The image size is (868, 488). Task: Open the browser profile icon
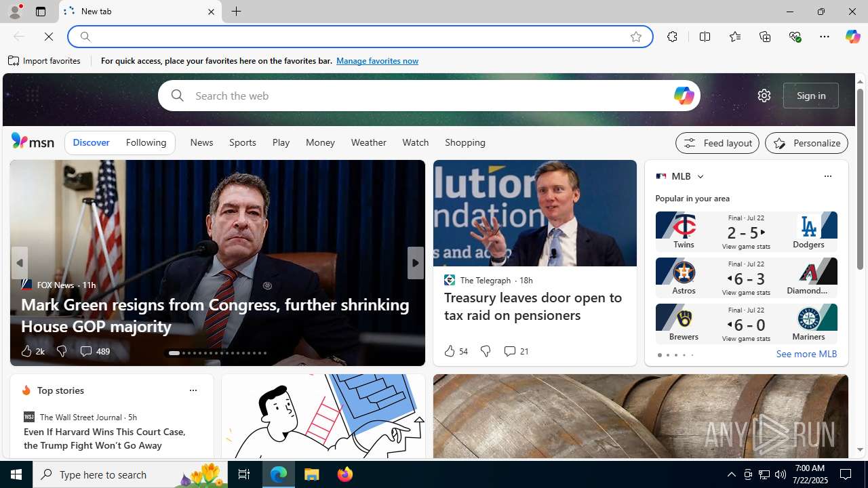14,12
